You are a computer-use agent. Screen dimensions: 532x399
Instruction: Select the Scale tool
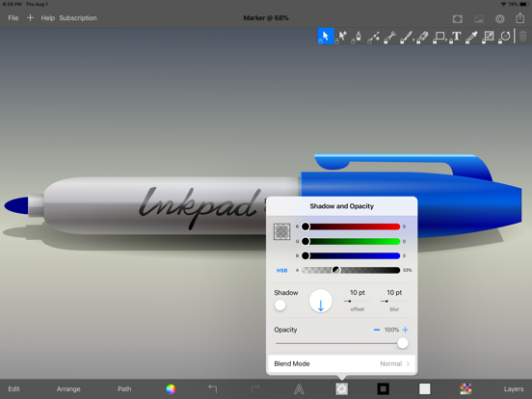[x=489, y=37]
